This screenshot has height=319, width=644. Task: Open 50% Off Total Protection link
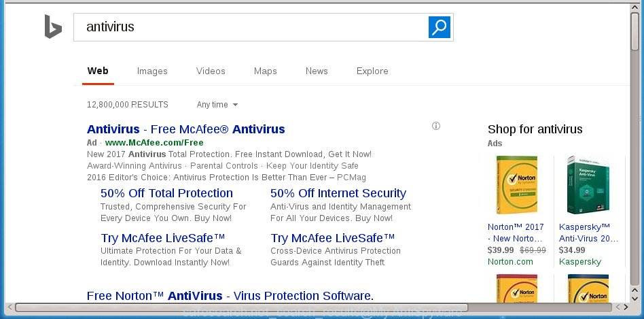point(166,192)
